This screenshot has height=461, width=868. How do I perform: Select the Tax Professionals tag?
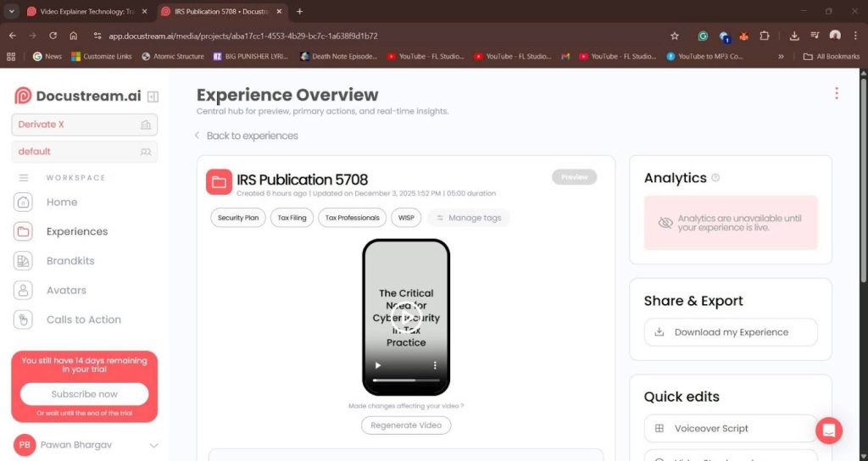(x=352, y=218)
